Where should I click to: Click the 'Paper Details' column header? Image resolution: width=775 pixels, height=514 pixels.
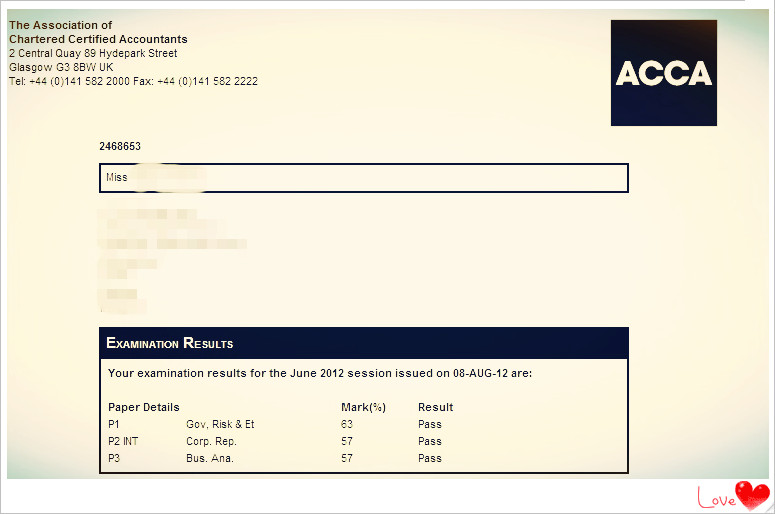[x=144, y=407]
